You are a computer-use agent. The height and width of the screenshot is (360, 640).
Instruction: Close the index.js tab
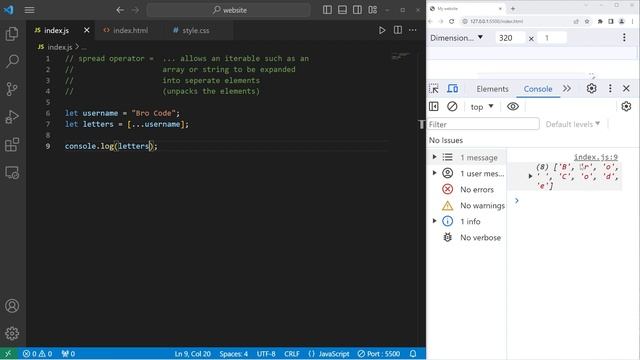(x=87, y=30)
